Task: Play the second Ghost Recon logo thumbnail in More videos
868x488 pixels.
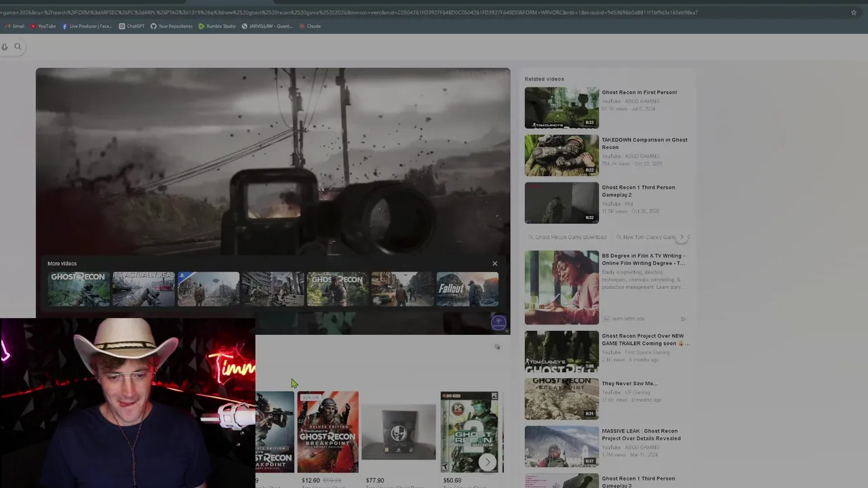Action: [x=338, y=289]
